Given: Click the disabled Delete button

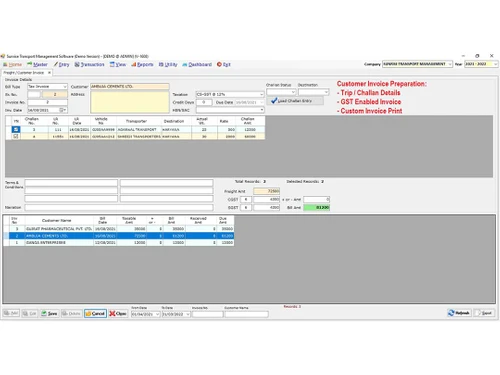Looking at the screenshot, I should (71, 313).
